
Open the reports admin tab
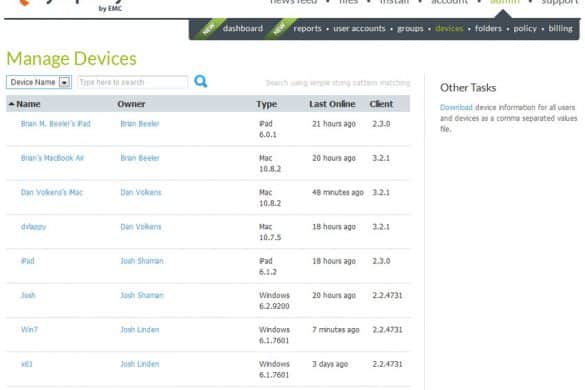pyautogui.click(x=307, y=28)
